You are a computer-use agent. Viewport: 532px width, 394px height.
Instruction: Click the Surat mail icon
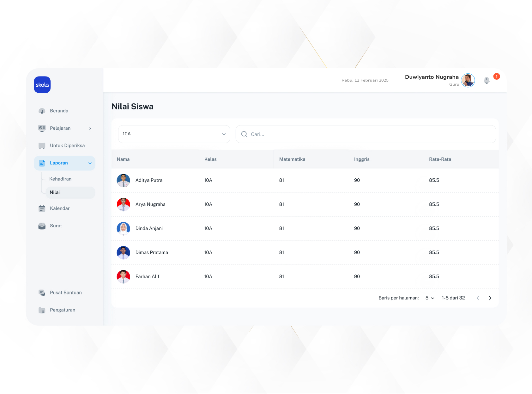(42, 226)
